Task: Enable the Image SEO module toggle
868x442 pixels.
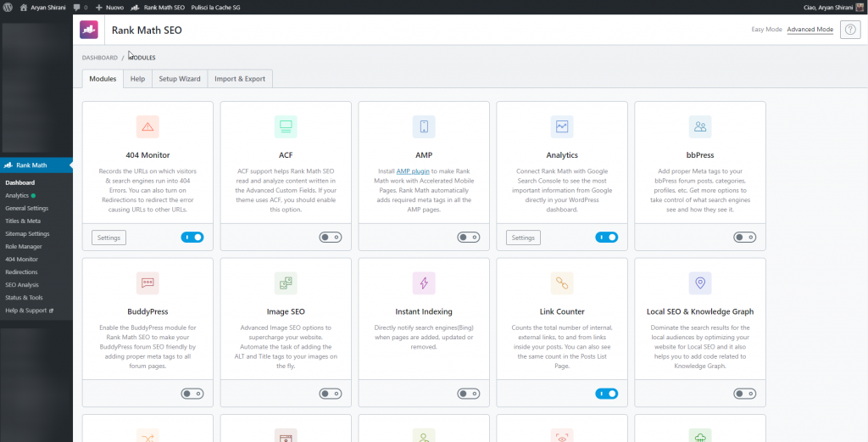Action: pos(330,394)
